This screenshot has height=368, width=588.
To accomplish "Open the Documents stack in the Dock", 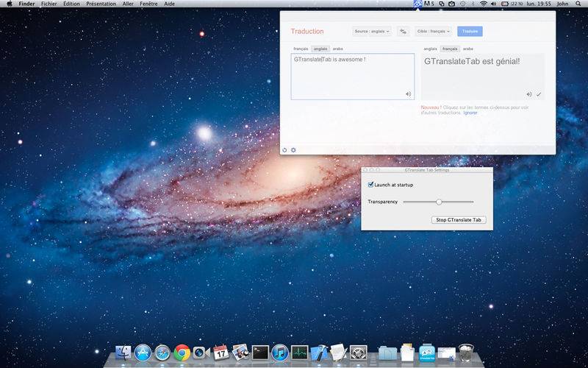I will (x=407, y=353).
